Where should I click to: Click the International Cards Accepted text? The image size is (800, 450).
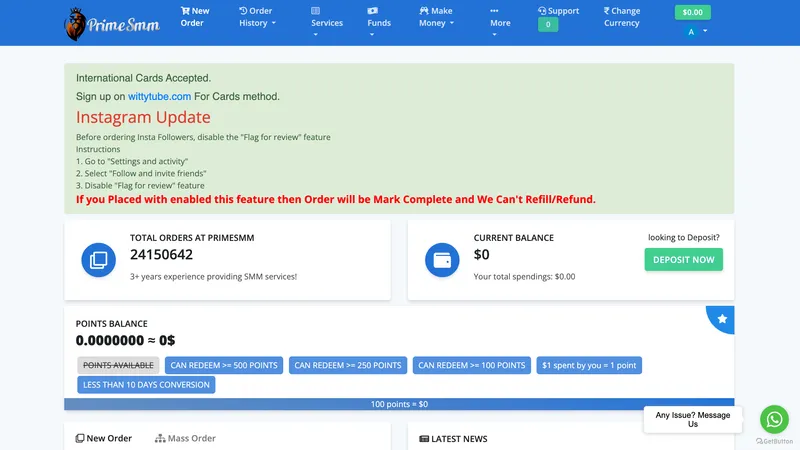pos(143,78)
